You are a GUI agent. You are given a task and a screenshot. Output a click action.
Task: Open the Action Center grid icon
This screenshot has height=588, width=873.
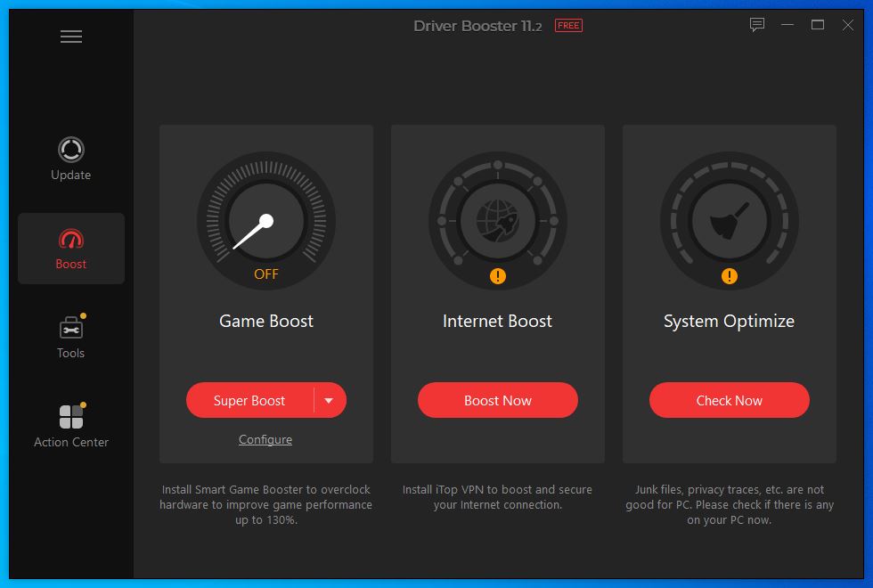pos(71,417)
